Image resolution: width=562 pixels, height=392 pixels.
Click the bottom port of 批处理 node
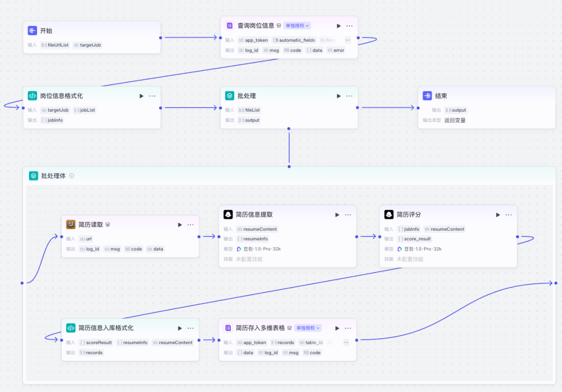[289, 128]
